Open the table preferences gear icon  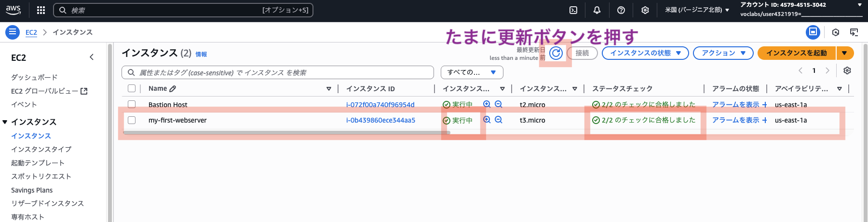pyautogui.click(x=847, y=70)
